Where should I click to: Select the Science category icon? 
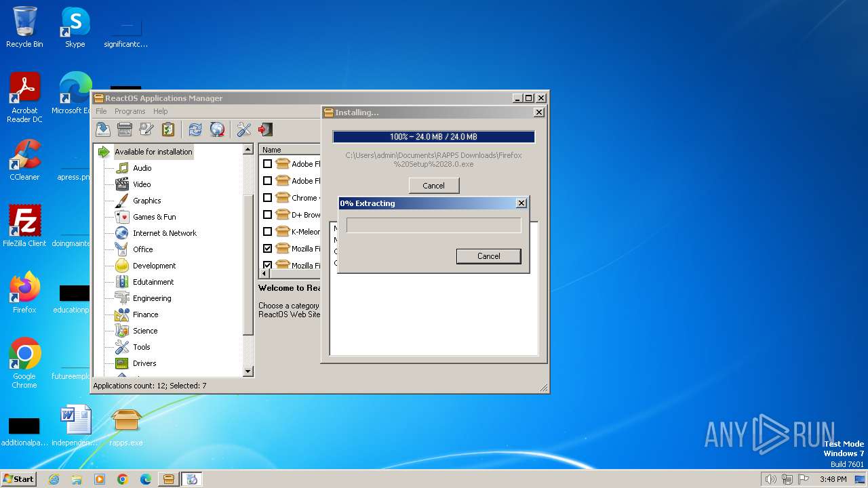pos(122,331)
